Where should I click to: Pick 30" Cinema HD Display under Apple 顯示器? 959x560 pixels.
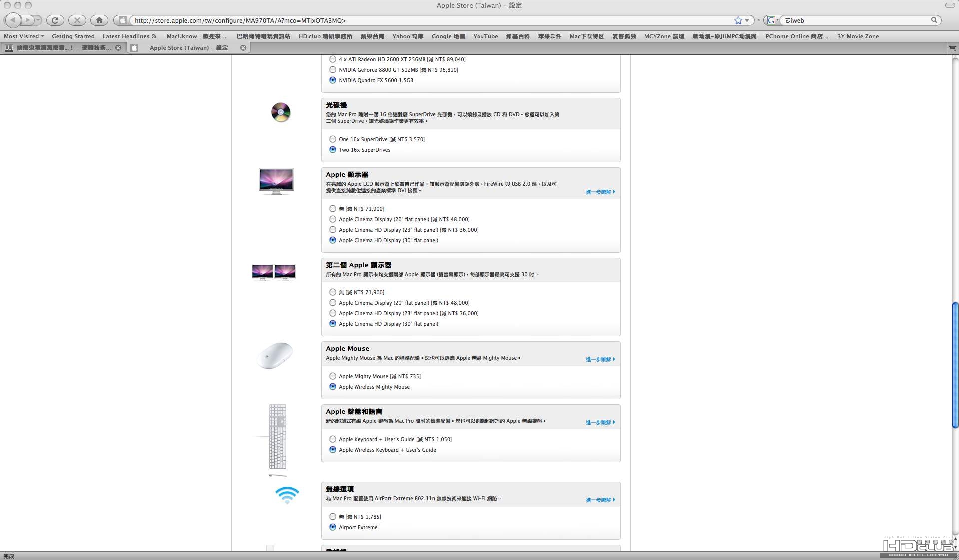click(332, 240)
